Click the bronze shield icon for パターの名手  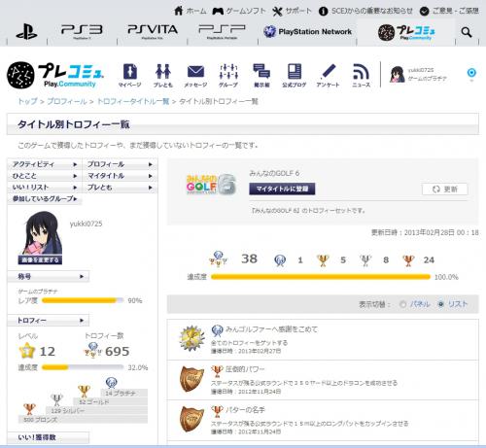pyautogui.click(x=191, y=419)
